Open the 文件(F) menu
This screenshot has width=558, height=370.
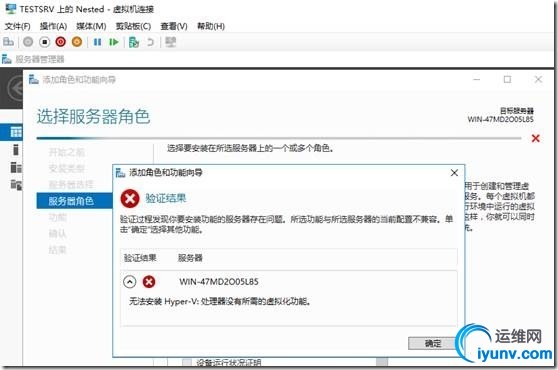click(x=17, y=26)
